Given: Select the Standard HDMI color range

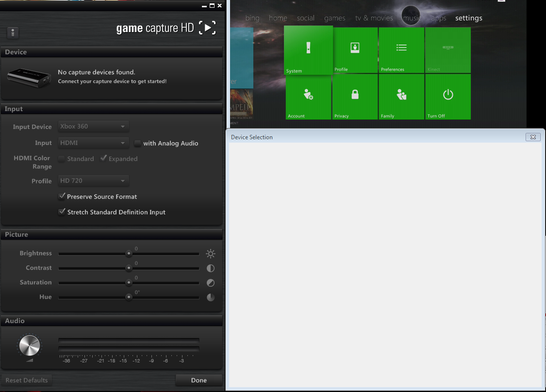Looking at the screenshot, I should (61, 159).
